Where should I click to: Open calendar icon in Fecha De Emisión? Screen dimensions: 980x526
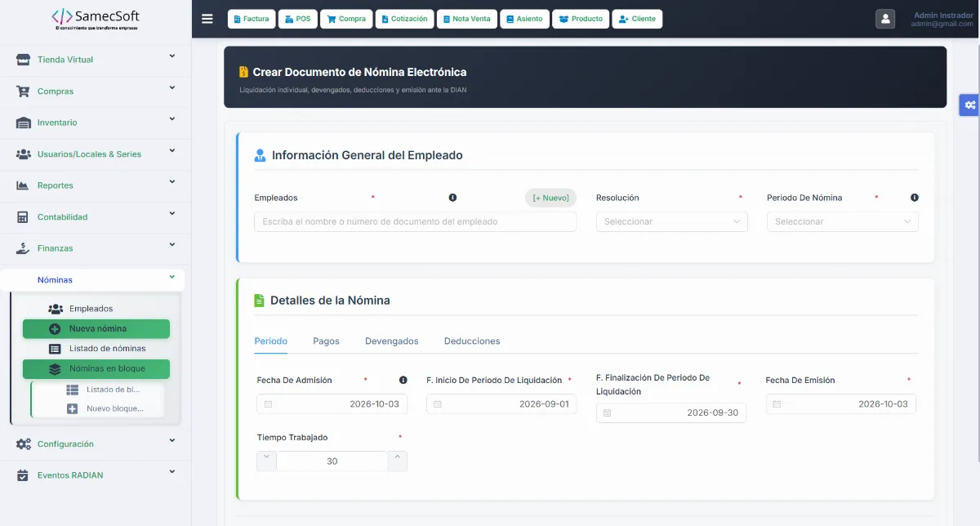[777, 404]
